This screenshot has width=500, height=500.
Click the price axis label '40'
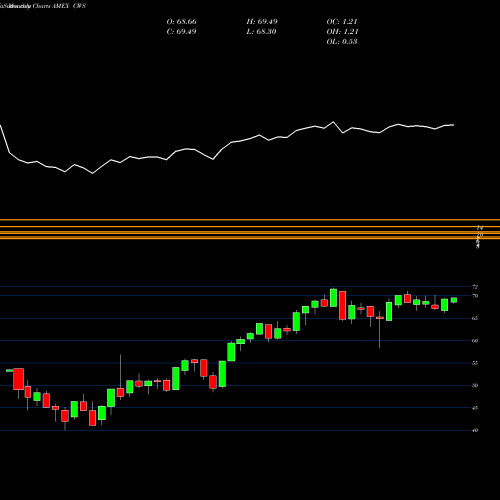click(475, 430)
